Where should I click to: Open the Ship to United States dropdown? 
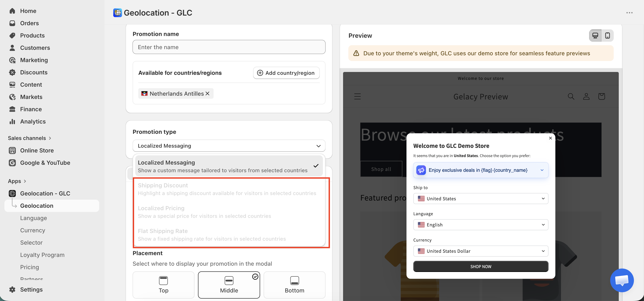tap(480, 199)
